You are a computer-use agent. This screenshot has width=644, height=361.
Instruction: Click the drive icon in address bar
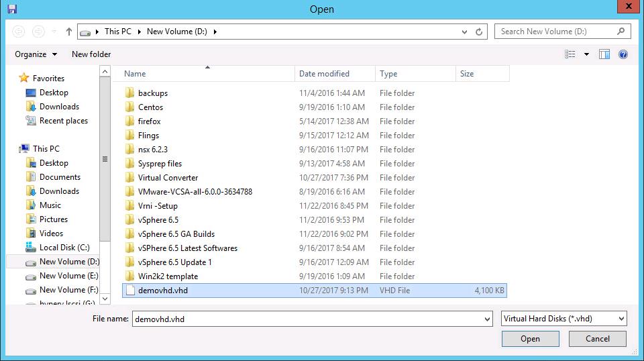pyautogui.click(x=85, y=32)
